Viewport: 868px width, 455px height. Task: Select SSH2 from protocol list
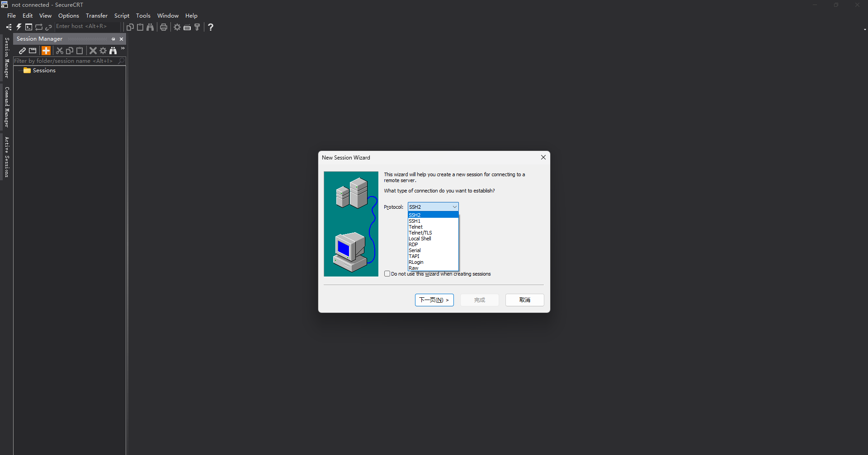point(433,215)
